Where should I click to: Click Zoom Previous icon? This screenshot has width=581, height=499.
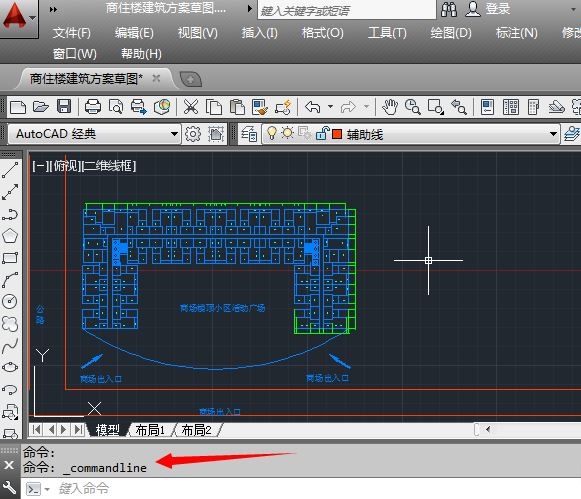(x=458, y=107)
